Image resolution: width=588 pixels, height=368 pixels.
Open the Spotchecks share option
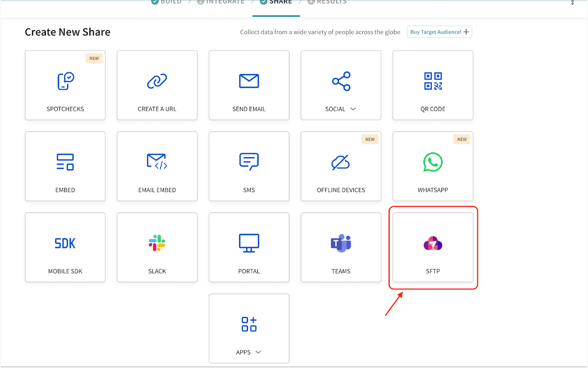coord(65,85)
